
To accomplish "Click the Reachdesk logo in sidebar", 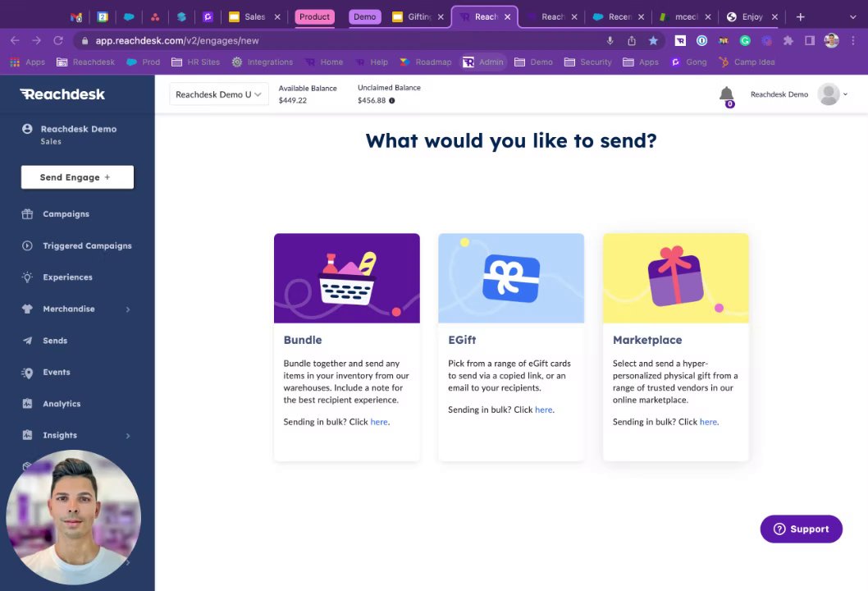I will point(62,94).
